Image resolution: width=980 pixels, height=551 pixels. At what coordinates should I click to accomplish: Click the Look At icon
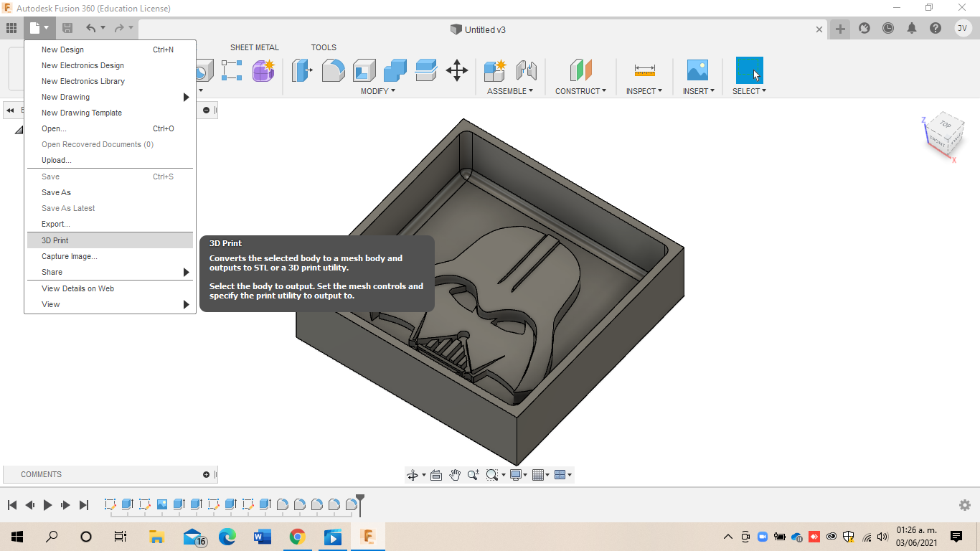[436, 475]
